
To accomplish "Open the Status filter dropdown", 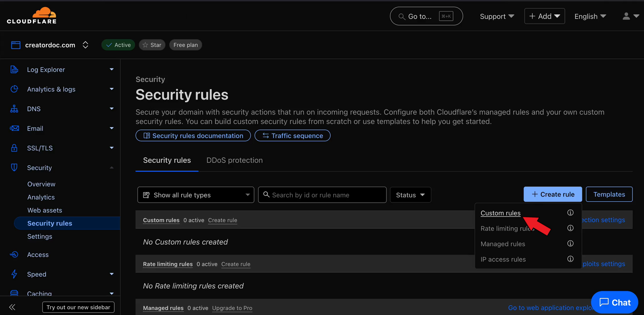I will [410, 195].
